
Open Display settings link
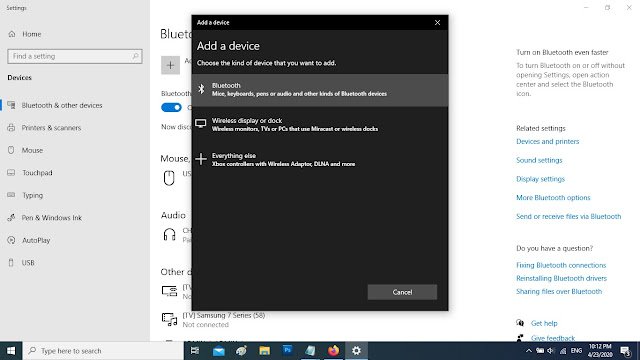coord(540,179)
